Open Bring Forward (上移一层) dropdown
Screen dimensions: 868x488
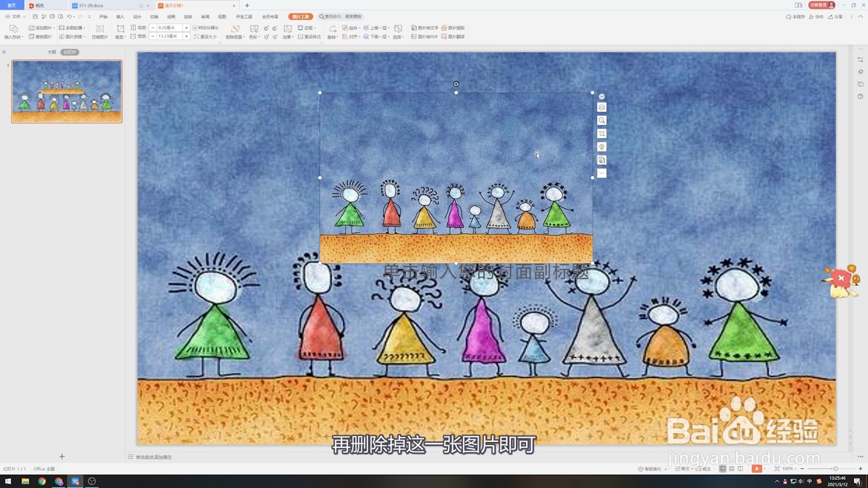click(x=376, y=28)
